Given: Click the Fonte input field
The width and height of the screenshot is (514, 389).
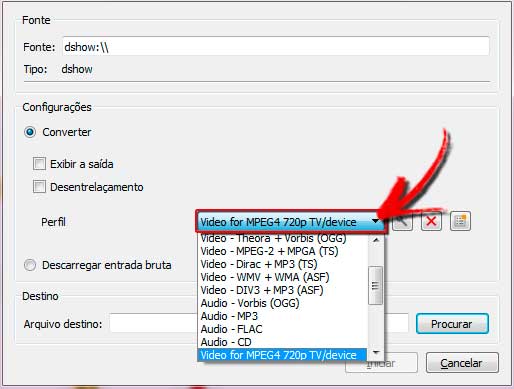Looking at the screenshot, I should pyautogui.click(x=276, y=47).
